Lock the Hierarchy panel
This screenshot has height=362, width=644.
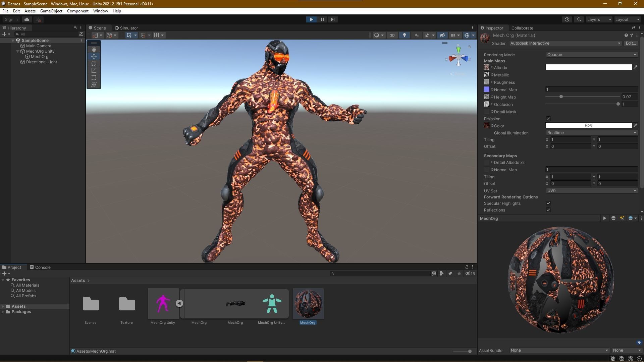(x=75, y=28)
